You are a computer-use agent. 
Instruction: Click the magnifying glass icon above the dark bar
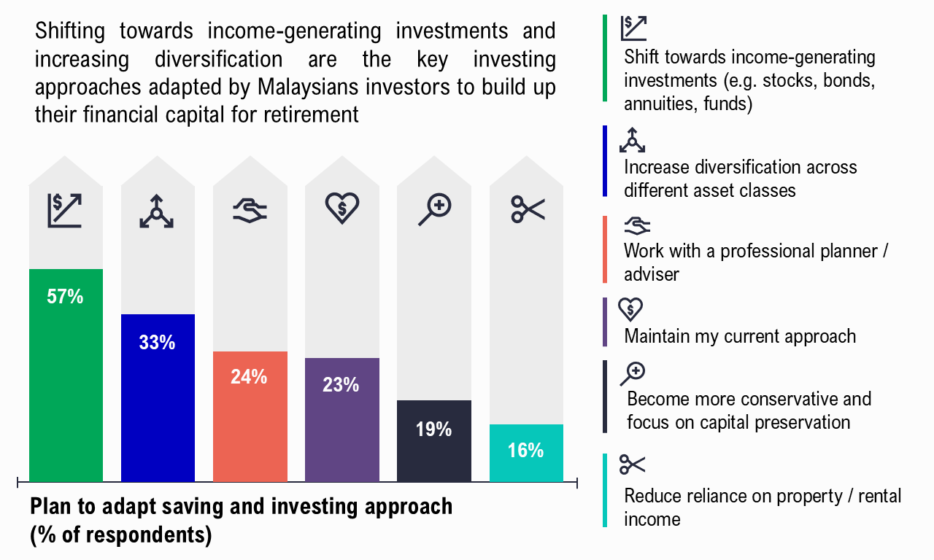435,210
